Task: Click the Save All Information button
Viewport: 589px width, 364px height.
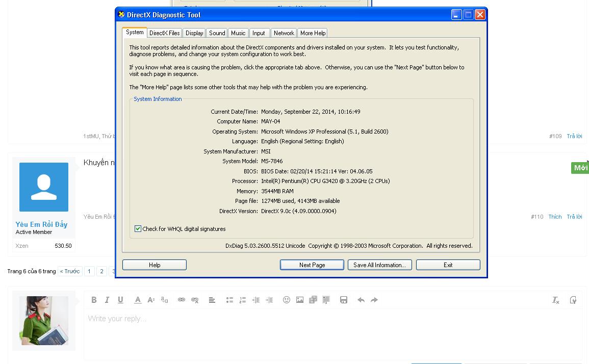Action: [x=379, y=265]
